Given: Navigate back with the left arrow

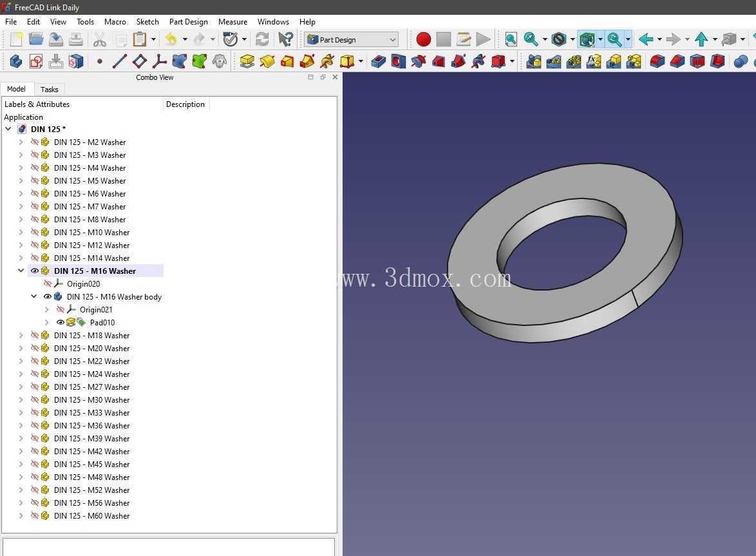Looking at the screenshot, I should (x=646, y=39).
